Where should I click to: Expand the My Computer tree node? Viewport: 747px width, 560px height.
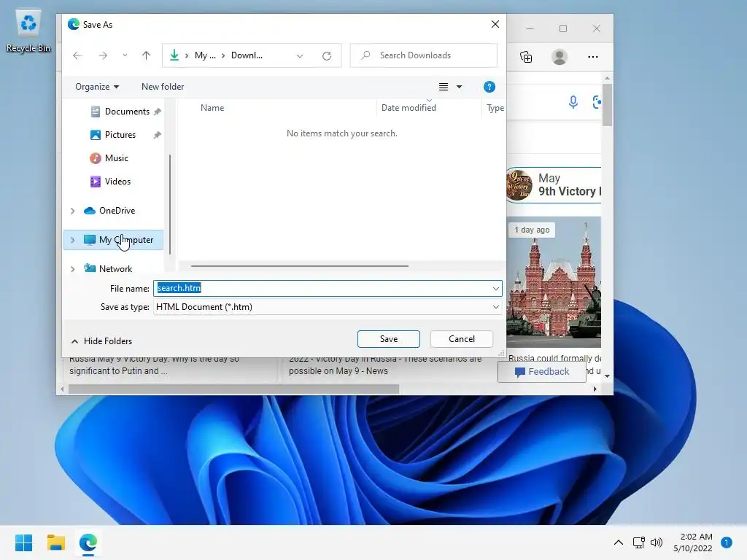[72, 240]
